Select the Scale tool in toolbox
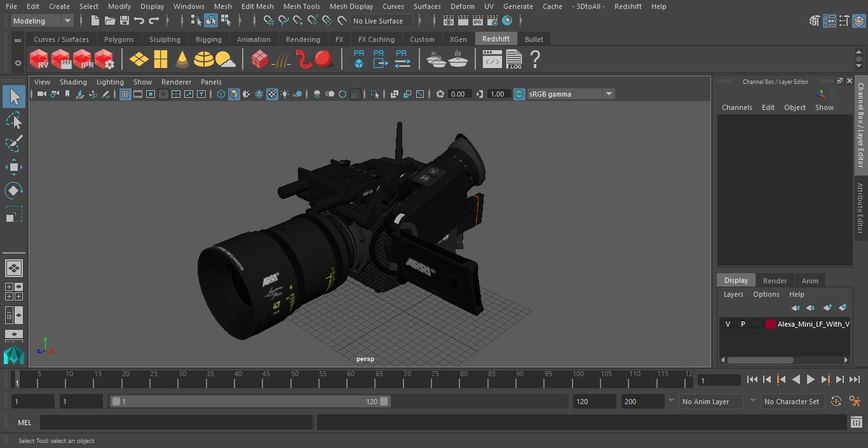The height and width of the screenshot is (448, 868). 14,214
